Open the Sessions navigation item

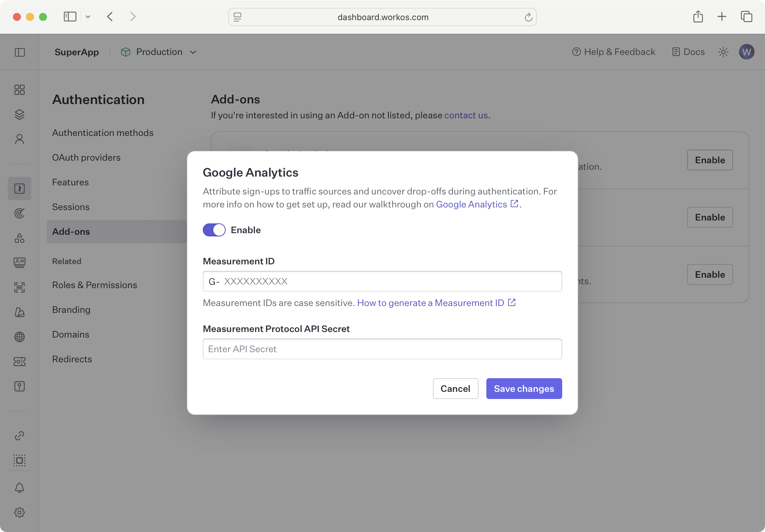coord(71,207)
